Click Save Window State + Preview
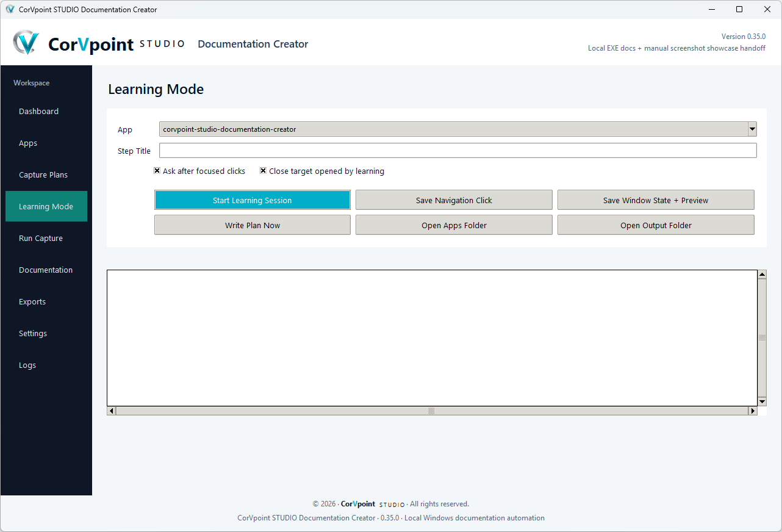 (656, 200)
